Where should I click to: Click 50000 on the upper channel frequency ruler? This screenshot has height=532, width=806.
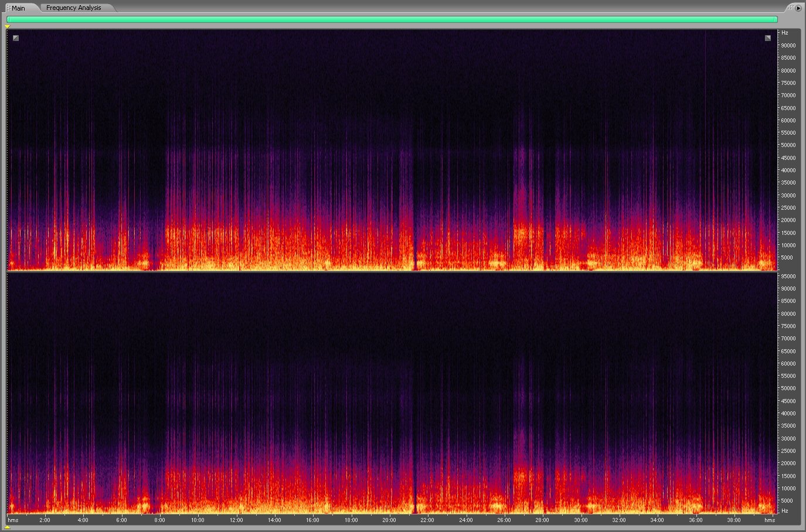(788, 145)
